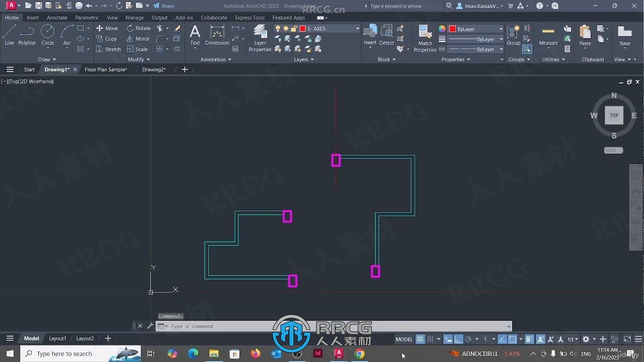
Task: Switch to Drawing2 file tab
Action: point(153,69)
